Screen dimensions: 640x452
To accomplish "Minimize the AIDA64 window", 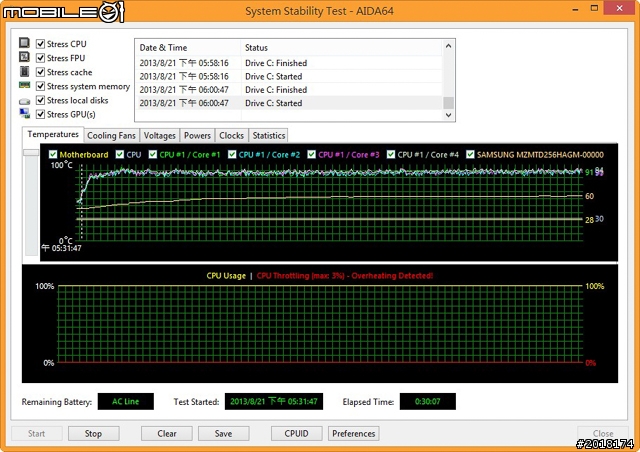I will pyautogui.click(x=575, y=9).
